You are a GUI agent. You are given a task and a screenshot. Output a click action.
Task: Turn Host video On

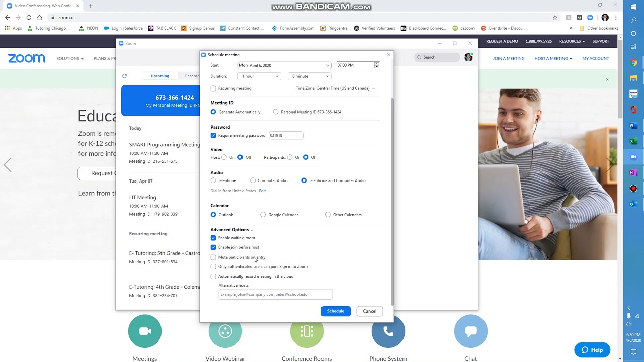click(224, 157)
